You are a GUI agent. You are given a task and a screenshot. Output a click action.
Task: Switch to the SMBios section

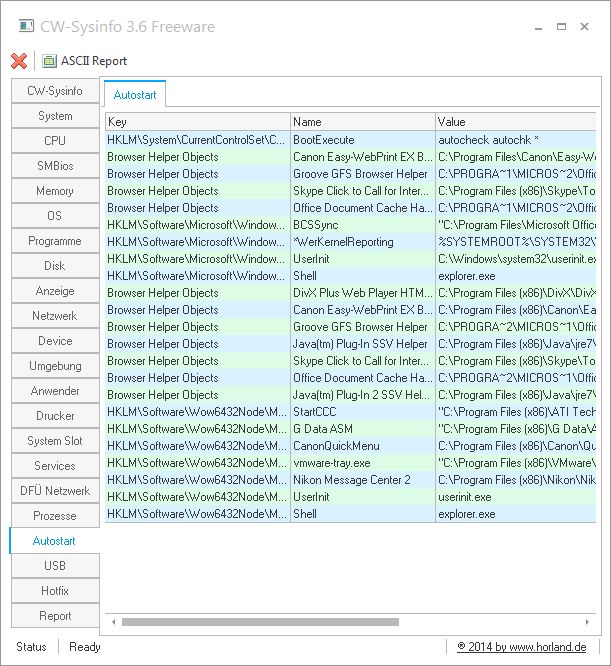coord(55,166)
